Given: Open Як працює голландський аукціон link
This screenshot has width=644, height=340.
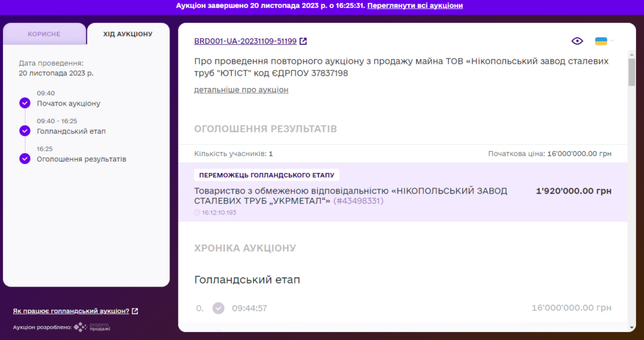Looking at the screenshot, I should (x=71, y=311).
